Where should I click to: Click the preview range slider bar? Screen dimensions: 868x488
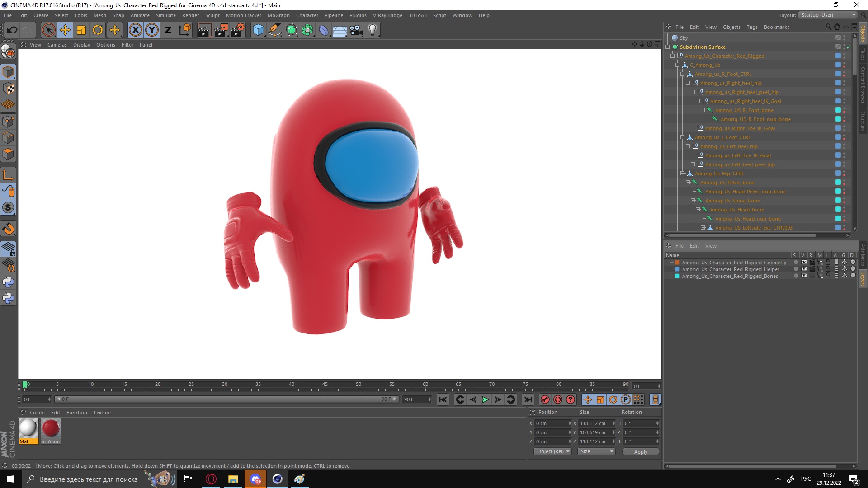pyautogui.click(x=226, y=399)
